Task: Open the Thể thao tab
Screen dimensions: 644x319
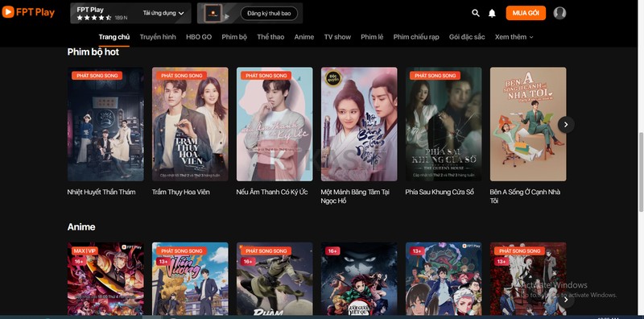Action: 270,37
